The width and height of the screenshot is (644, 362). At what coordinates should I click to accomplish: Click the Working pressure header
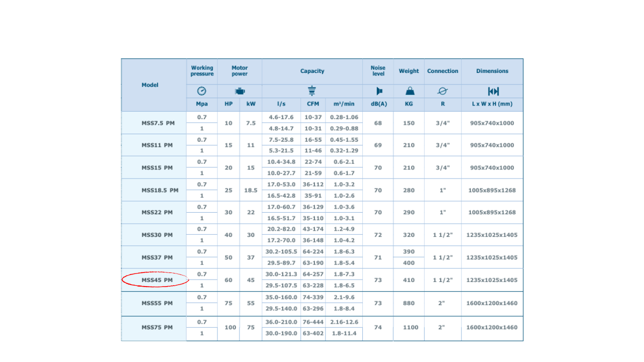point(202,71)
